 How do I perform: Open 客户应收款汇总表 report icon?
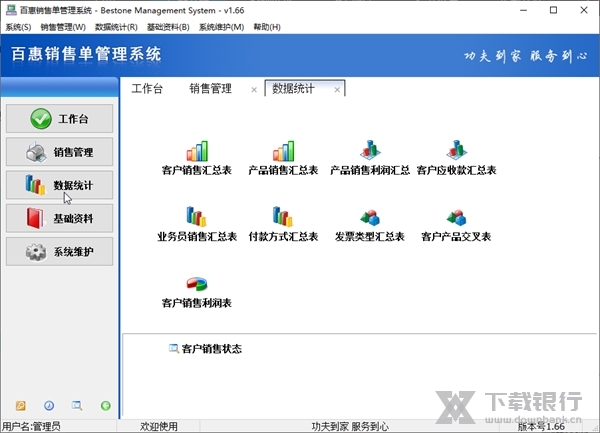(x=457, y=150)
